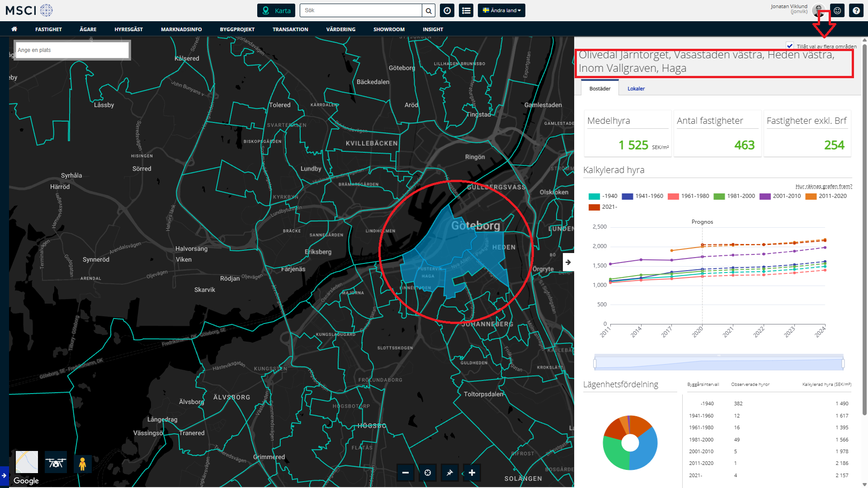Click the Karta button
The image size is (868, 488).
(276, 10)
